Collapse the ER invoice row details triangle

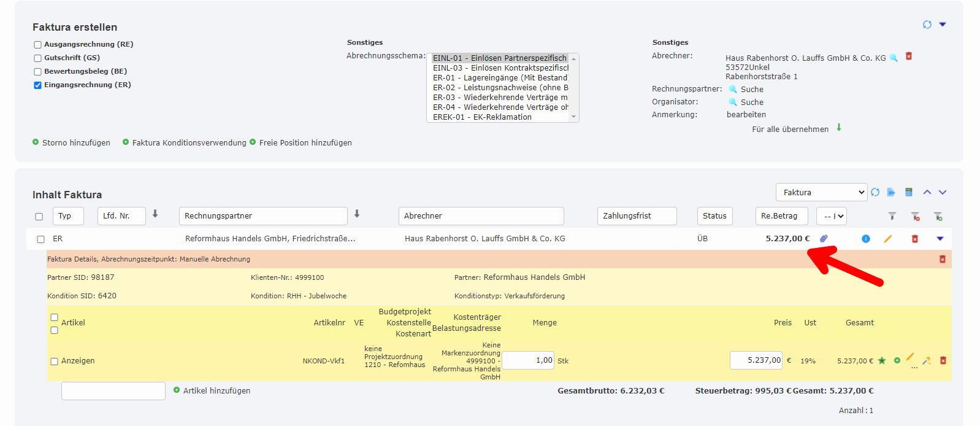(x=940, y=239)
